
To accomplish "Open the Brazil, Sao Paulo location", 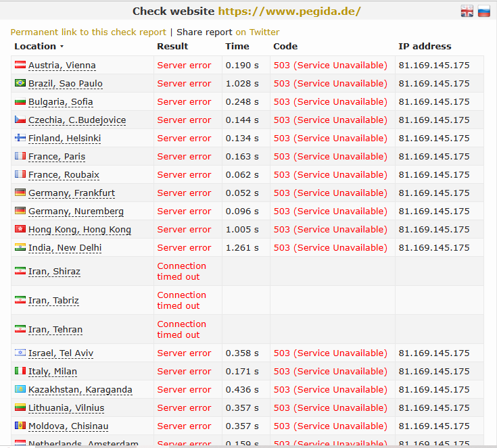I will (66, 84).
